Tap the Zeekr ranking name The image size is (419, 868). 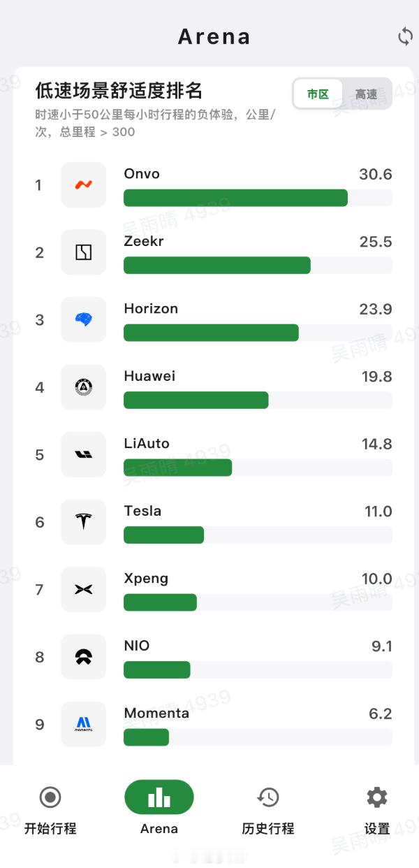(144, 242)
